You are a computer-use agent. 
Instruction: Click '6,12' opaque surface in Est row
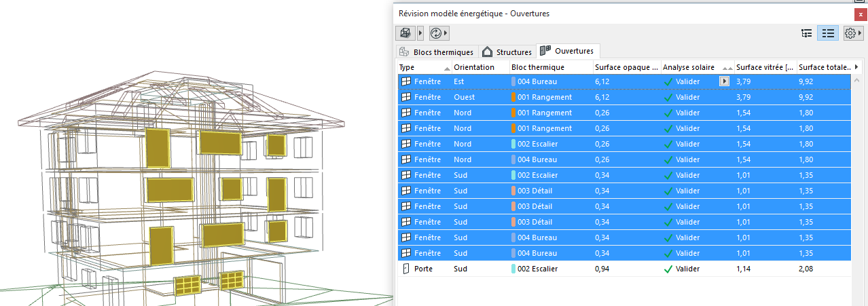pos(602,81)
